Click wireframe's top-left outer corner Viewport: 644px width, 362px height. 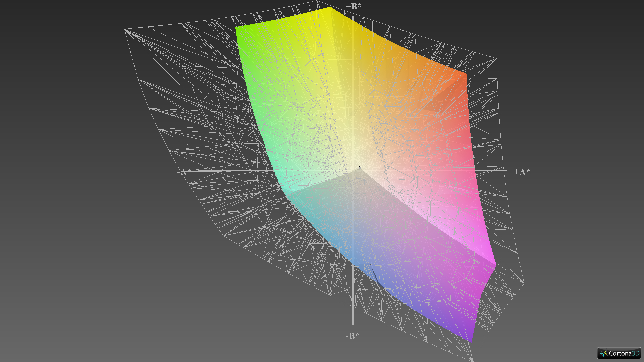point(125,29)
